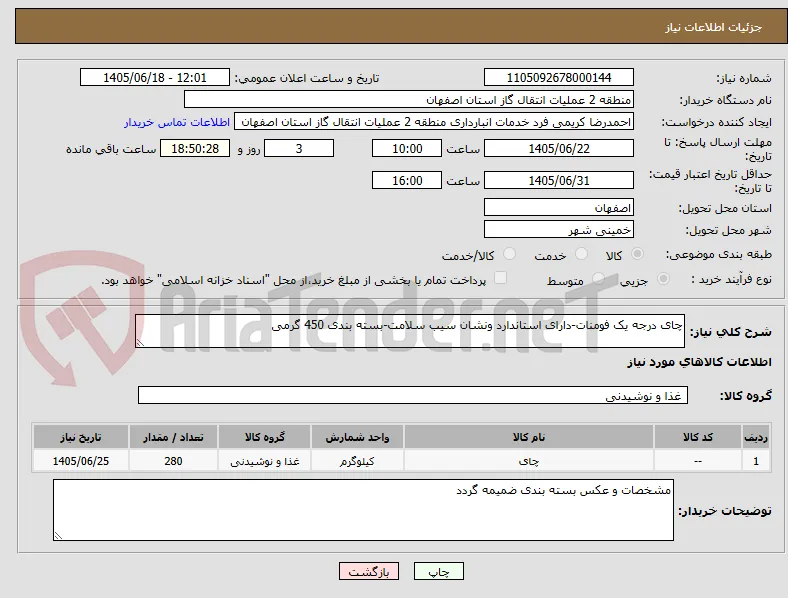
Task: Click the کیلوگرم unit cell
Action: click(357, 461)
